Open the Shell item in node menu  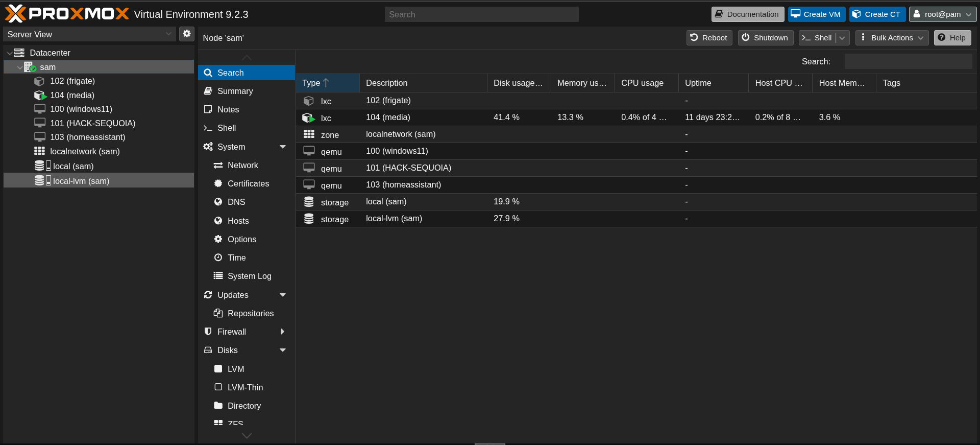click(247, 128)
